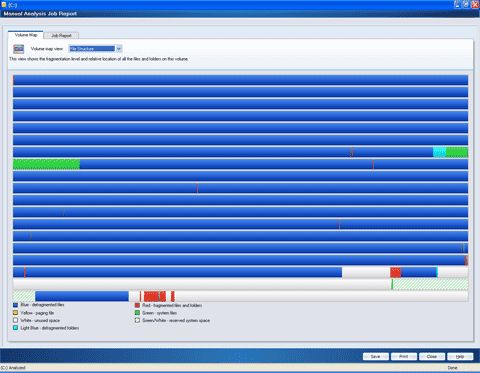Click the red fragmented files legend swatch

[137, 305]
